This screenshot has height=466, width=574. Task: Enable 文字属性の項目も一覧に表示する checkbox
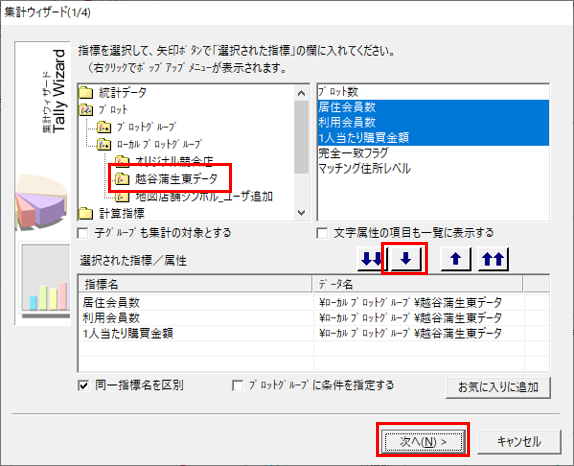[x=322, y=233]
